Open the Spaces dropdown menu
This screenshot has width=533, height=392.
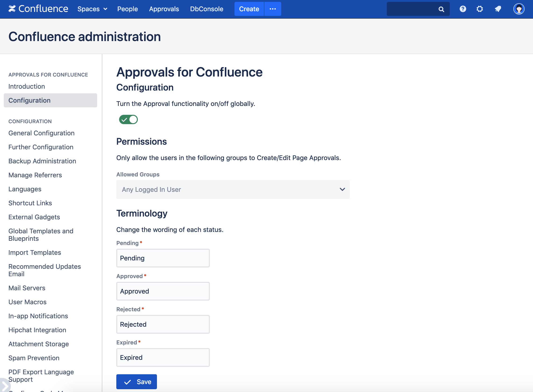click(x=92, y=9)
